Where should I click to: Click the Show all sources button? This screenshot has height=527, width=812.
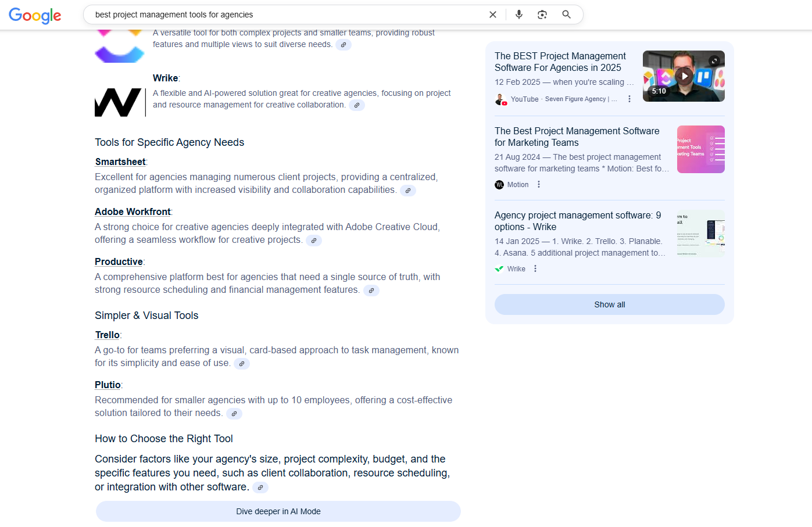pyautogui.click(x=610, y=304)
